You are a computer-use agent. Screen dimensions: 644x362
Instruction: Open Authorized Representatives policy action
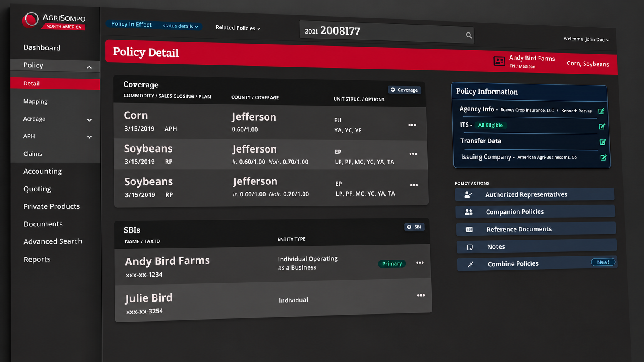(535, 194)
